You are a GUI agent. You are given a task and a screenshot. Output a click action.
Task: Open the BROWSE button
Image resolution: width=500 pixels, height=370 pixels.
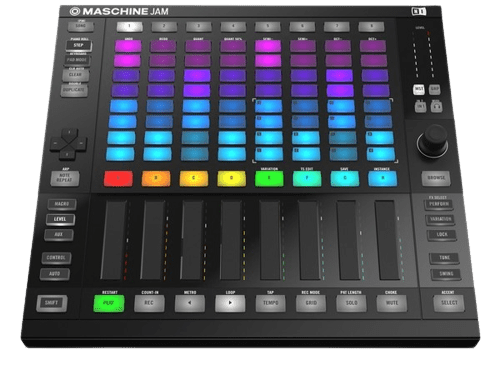(436, 178)
